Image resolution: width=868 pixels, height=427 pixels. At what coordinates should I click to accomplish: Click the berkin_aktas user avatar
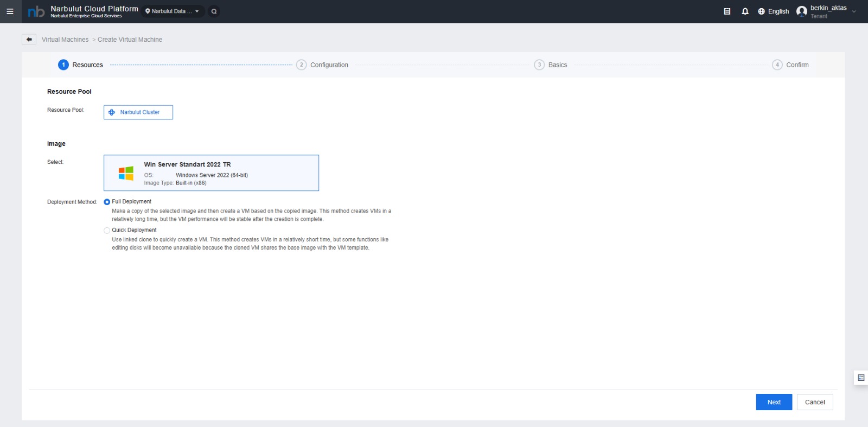801,11
